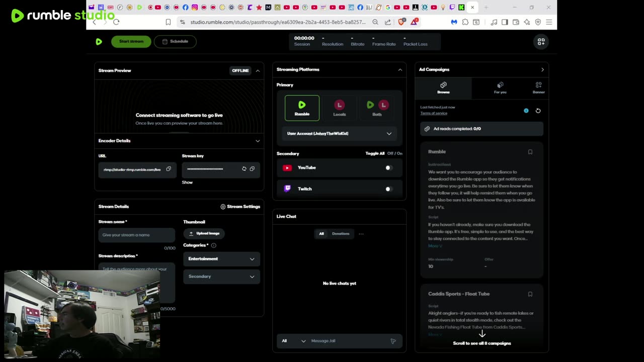The image size is (644, 362).
Task: Toggle the browser sidebar panel
Action: tap(505, 22)
